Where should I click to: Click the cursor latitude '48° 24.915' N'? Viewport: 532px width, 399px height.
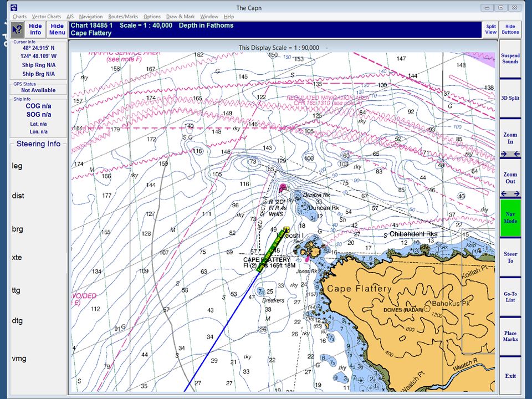(x=38, y=48)
